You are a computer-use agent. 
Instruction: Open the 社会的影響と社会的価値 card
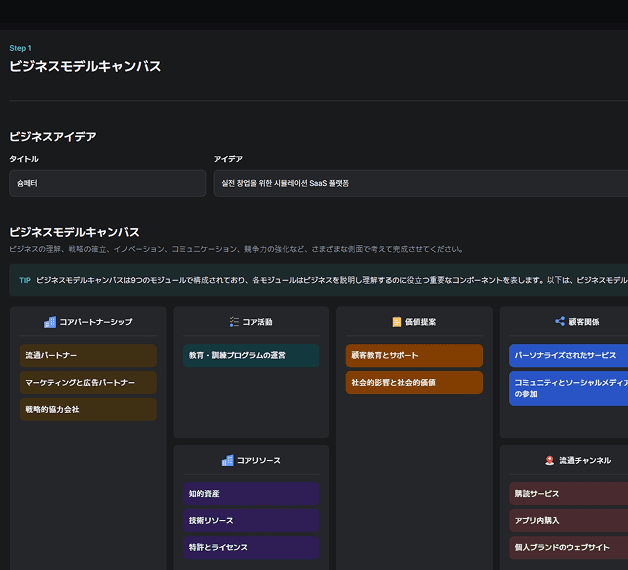click(x=414, y=382)
